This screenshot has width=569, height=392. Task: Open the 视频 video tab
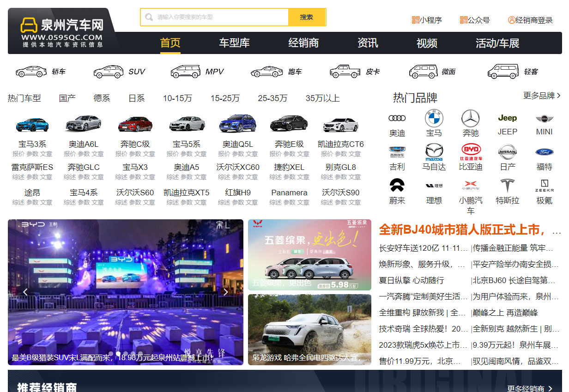(427, 43)
